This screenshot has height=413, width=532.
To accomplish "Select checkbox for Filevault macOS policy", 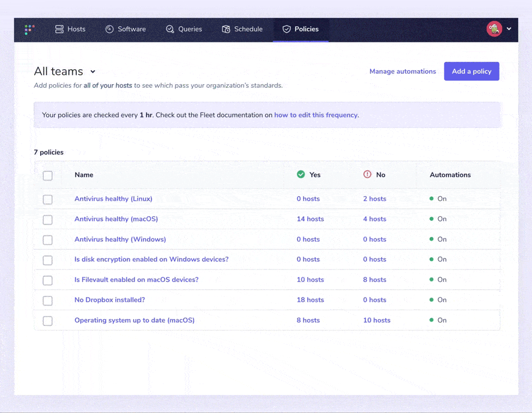I will pos(47,280).
